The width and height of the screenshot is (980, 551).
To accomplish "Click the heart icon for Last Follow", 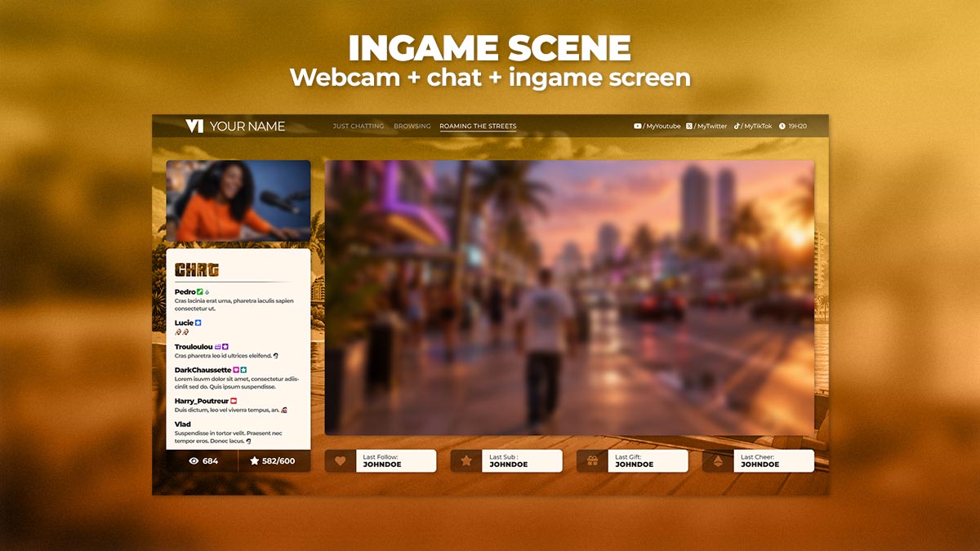I will coord(341,460).
